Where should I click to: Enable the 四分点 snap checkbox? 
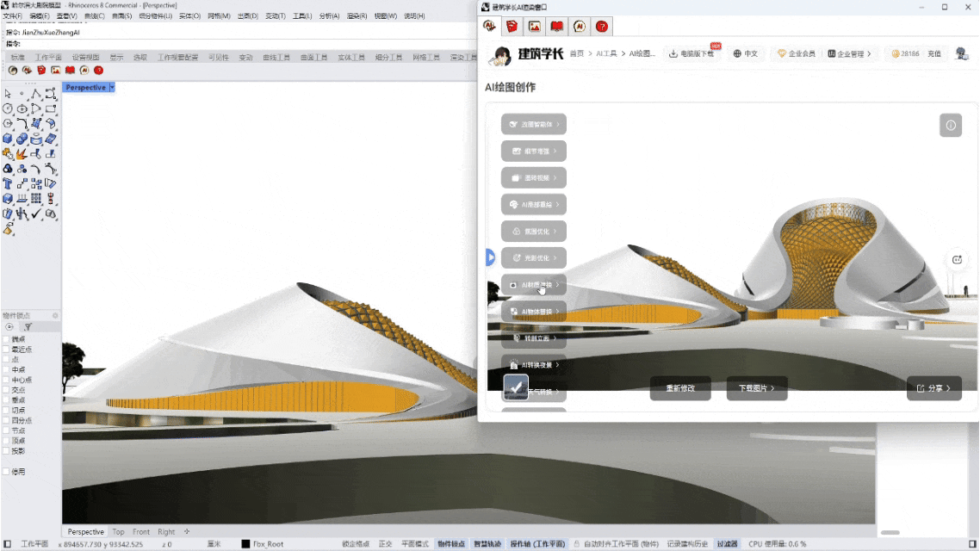coord(6,420)
